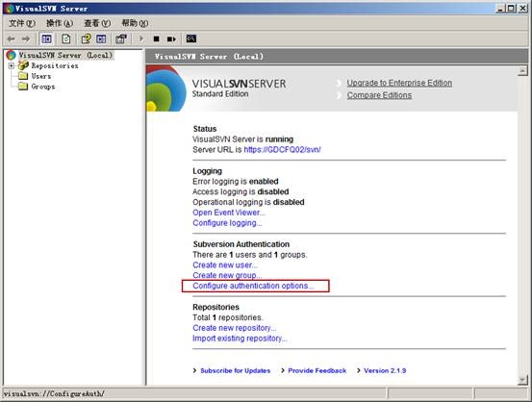This screenshot has height=402, width=532.
Task: Click Create new group link
Action: pyautogui.click(x=227, y=275)
